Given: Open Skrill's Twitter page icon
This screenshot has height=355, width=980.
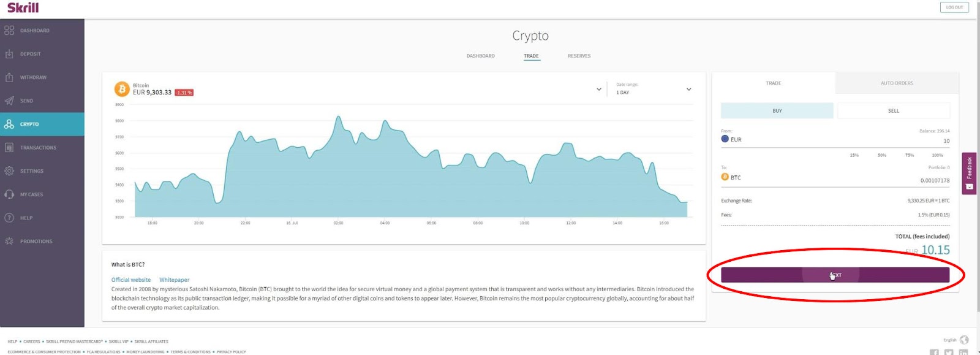Looking at the screenshot, I should click(949, 352).
